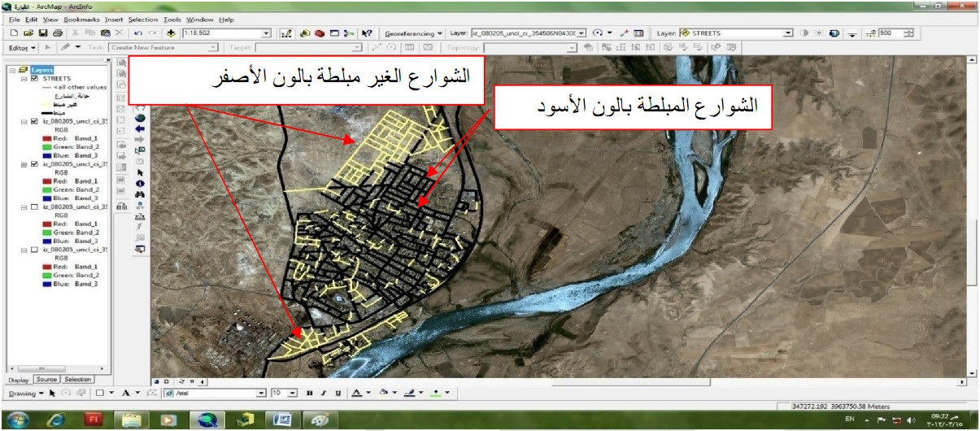Open the Editor Toolbar icon

pos(286,33)
